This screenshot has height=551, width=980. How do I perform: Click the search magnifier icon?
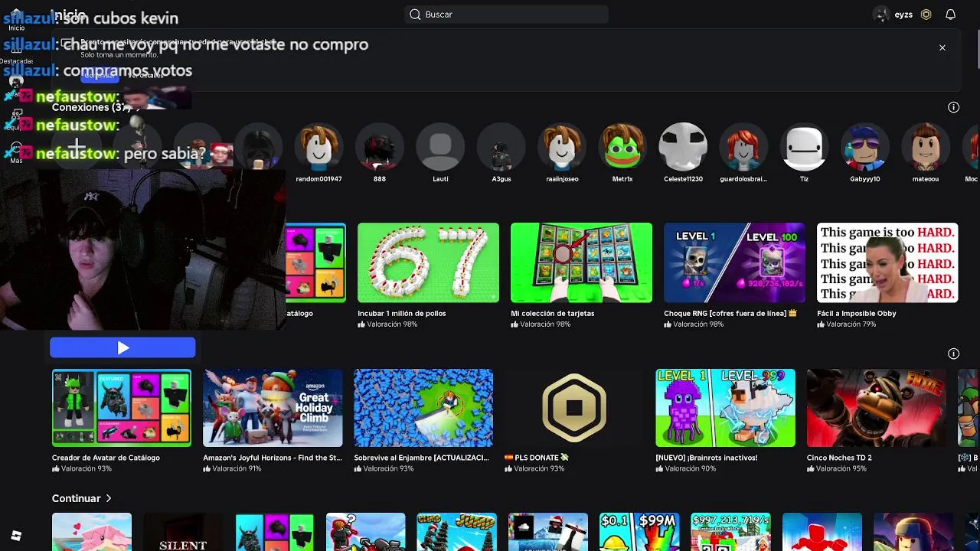[x=415, y=15]
